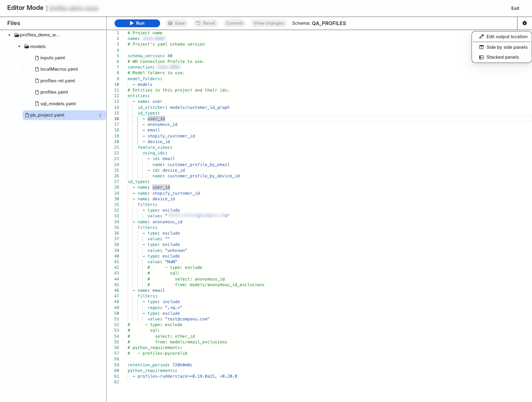This screenshot has height=402, width=532.
Task: Select Side by side panels option
Action: click(507, 47)
